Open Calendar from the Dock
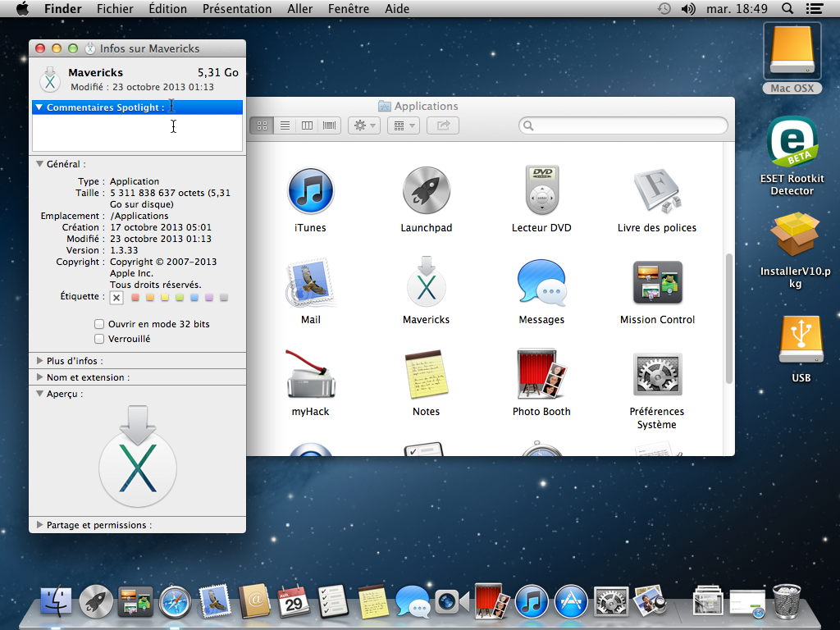Image resolution: width=840 pixels, height=630 pixels. 294,601
